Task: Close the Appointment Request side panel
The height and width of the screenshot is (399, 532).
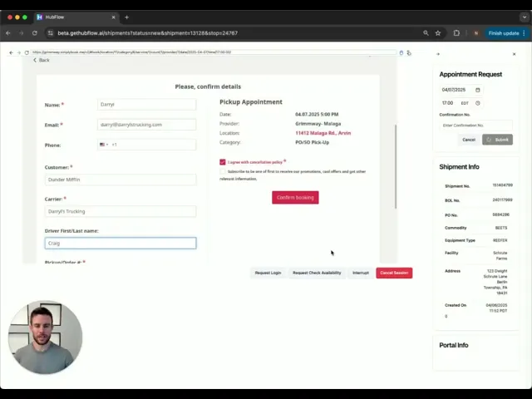Action: pyautogui.click(x=514, y=54)
